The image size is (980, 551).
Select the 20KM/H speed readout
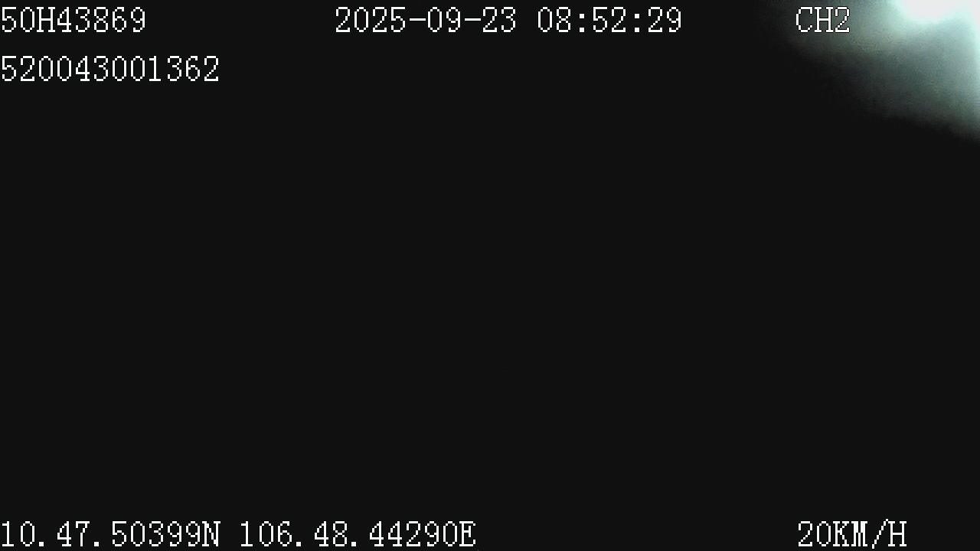[852, 534]
